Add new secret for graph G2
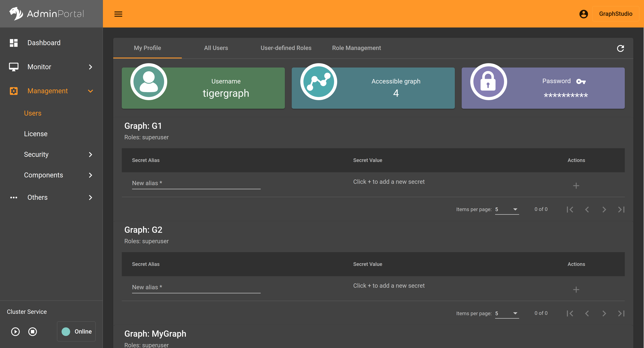644x348 pixels. pyautogui.click(x=576, y=290)
